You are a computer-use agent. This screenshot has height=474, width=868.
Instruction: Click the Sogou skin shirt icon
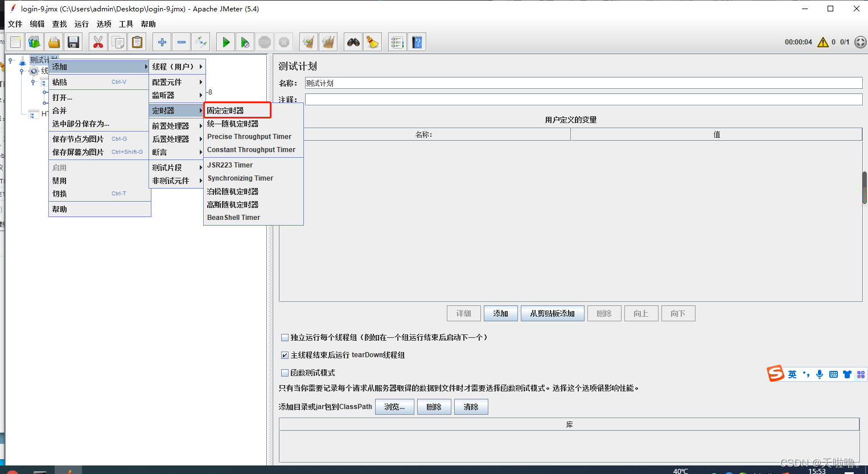(x=848, y=374)
